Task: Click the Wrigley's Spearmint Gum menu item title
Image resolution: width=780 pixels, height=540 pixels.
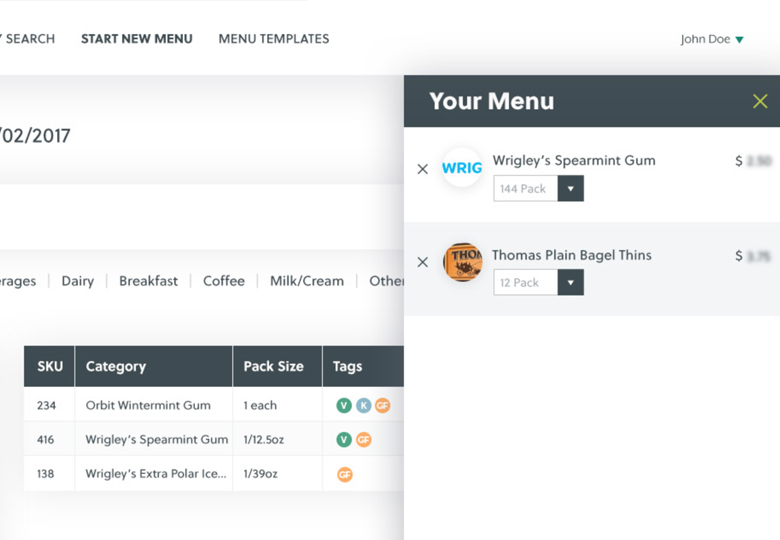Action: pyautogui.click(x=574, y=161)
